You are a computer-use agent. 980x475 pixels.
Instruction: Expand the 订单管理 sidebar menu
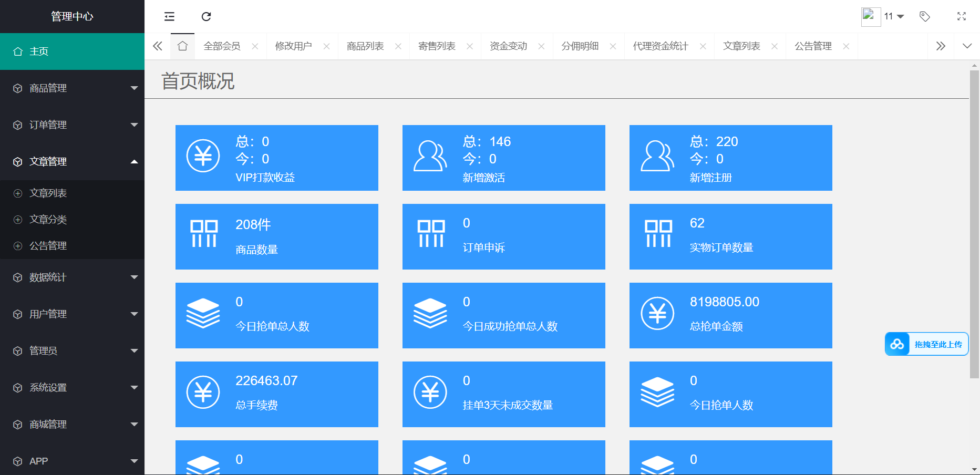coord(72,125)
